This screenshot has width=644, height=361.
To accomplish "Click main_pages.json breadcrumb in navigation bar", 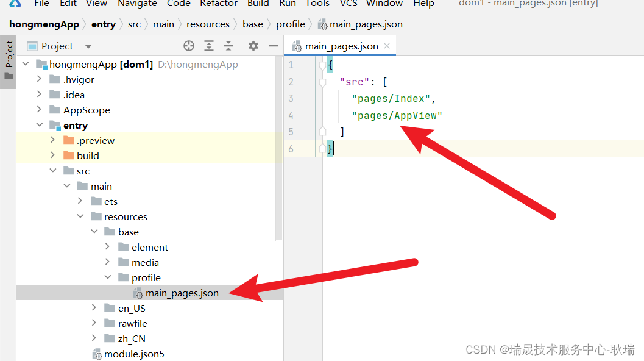I will tap(360, 24).
